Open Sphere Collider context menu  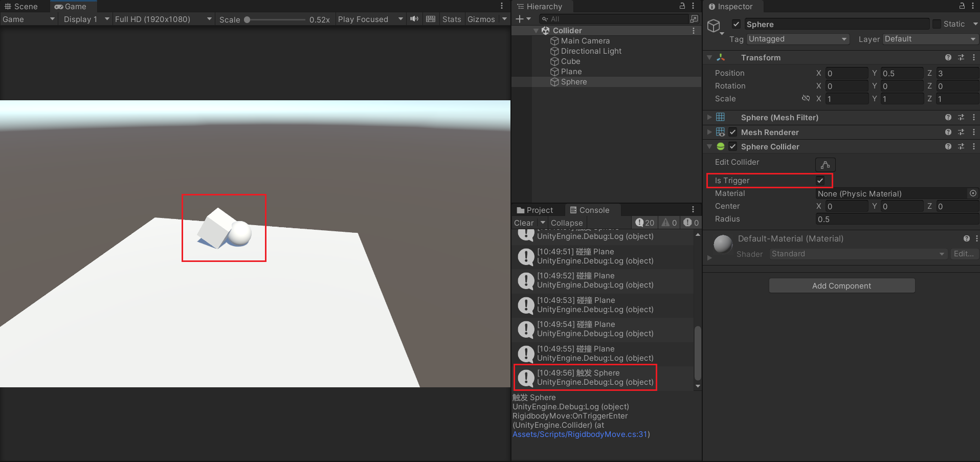974,146
